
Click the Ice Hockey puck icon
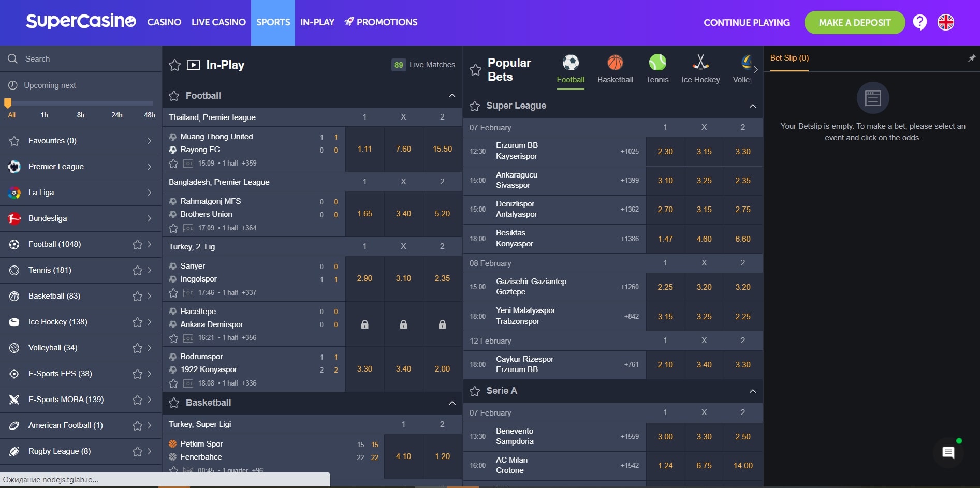click(x=14, y=322)
